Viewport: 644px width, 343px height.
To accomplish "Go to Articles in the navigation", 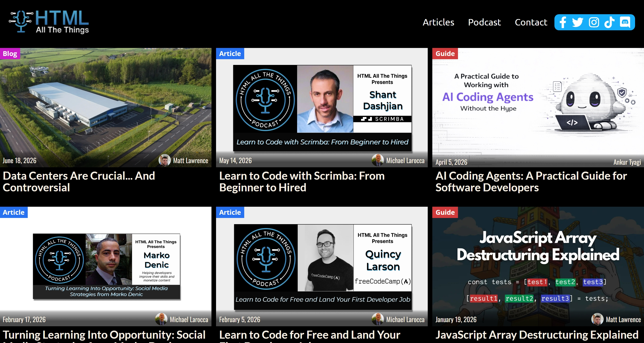I will pos(438,22).
